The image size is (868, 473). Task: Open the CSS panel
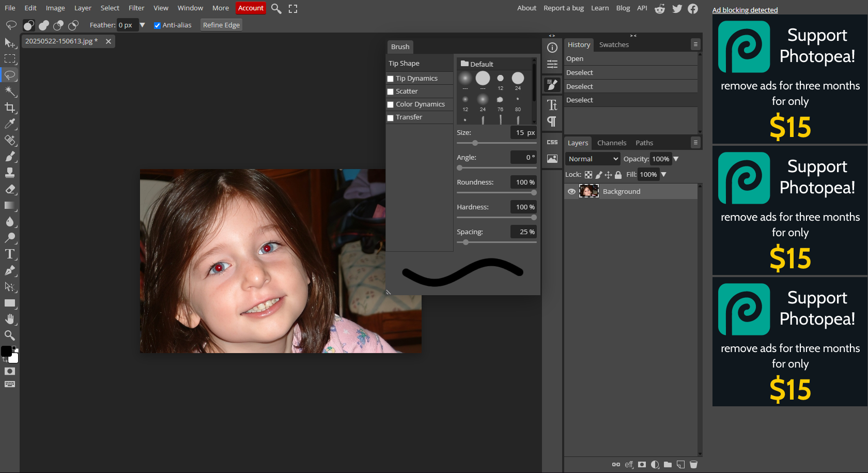coord(552,142)
